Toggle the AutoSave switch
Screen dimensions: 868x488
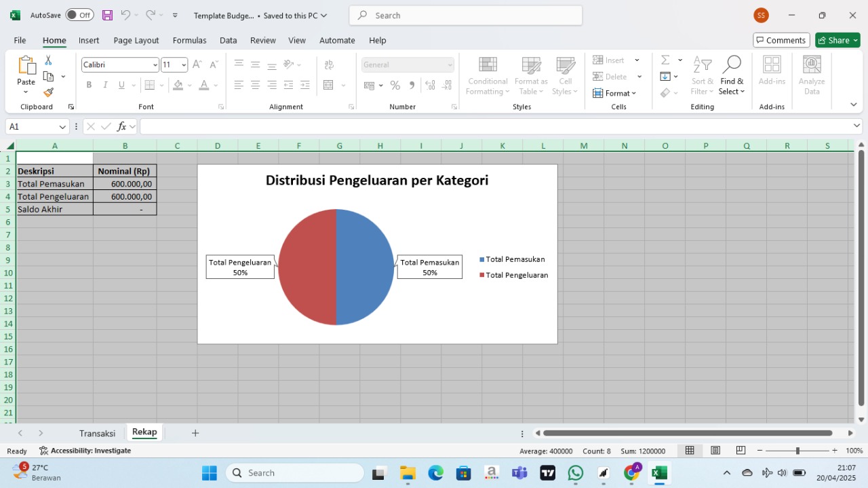point(80,15)
